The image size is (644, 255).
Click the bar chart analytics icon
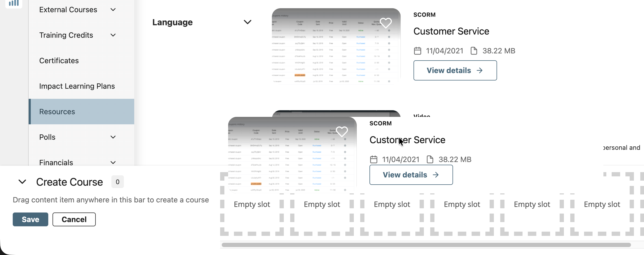[x=14, y=3]
